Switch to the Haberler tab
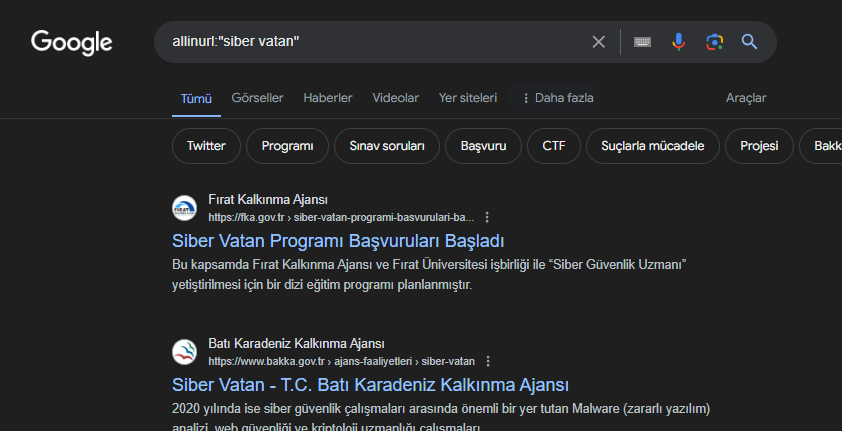The image size is (842, 431). pyautogui.click(x=328, y=98)
